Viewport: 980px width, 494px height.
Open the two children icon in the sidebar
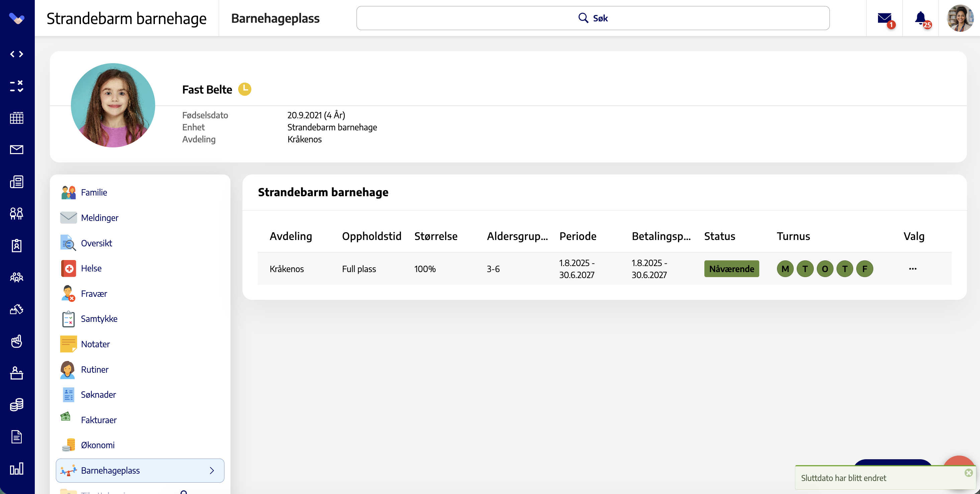[x=17, y=213]
